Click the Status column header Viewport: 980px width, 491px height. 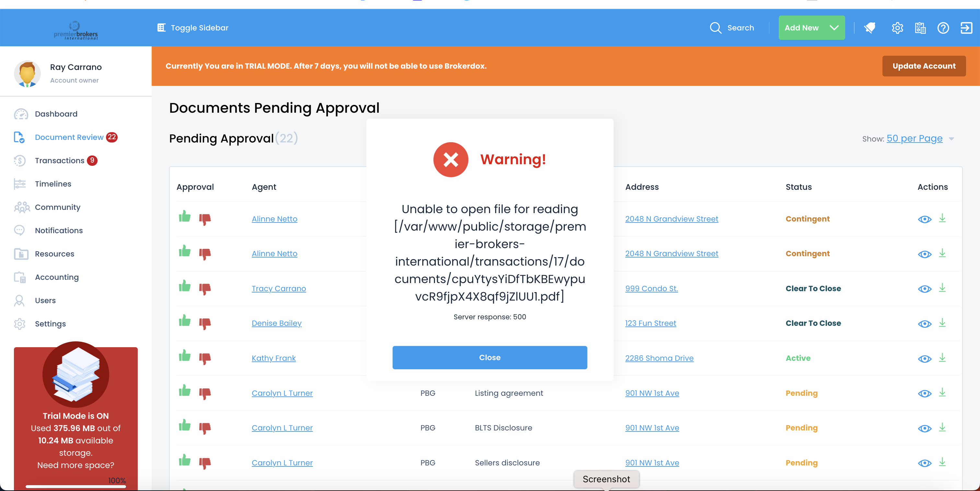799,187
